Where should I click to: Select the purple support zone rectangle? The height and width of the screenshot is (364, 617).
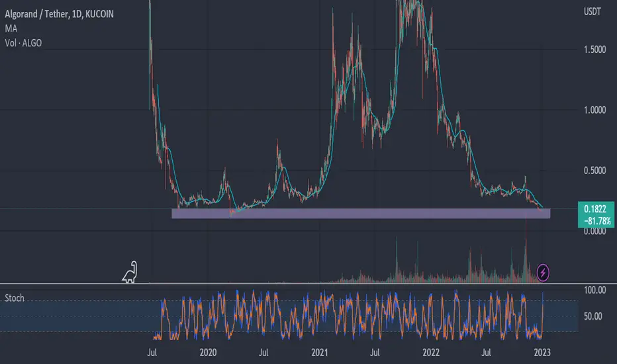click(361, 213)
